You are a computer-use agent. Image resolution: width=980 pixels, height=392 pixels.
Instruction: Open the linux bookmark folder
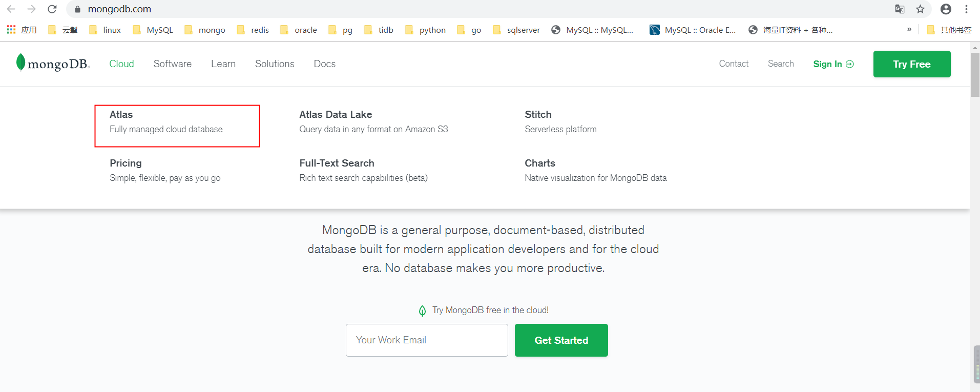click(x=105, y=30)
